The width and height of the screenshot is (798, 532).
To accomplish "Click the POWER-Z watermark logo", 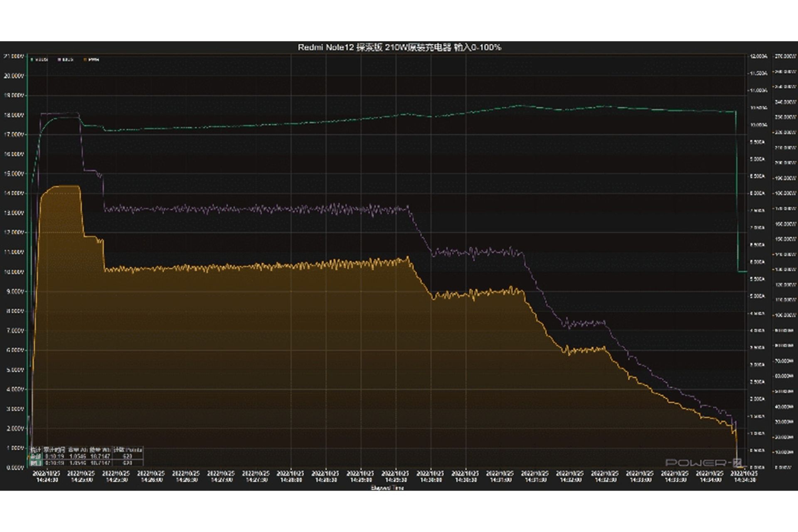I will click(x=703, y=463).
